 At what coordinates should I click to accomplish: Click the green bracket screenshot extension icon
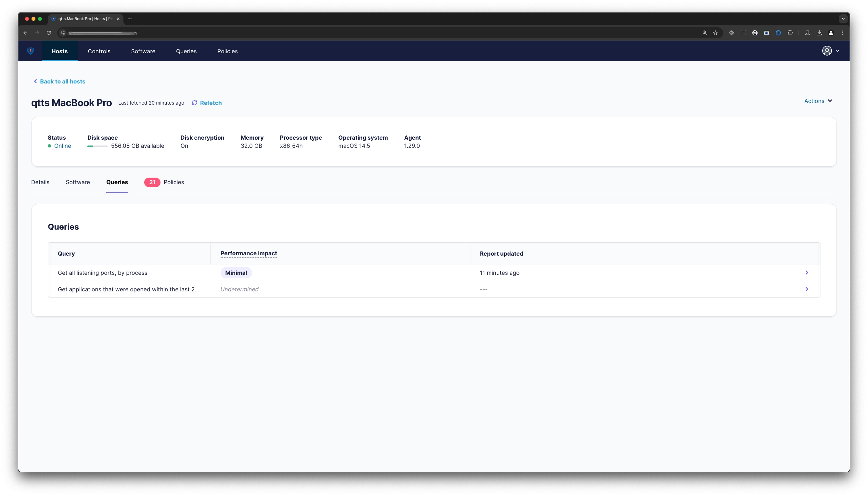point(743,33)
